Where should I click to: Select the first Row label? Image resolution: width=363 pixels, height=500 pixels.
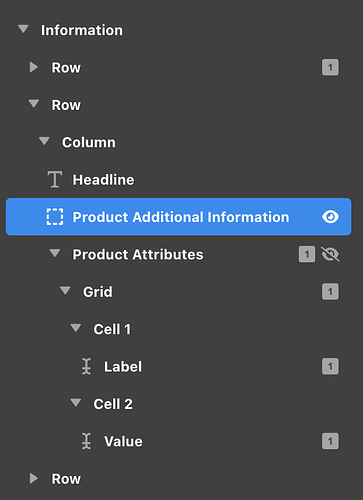click(x=66, y=68)
